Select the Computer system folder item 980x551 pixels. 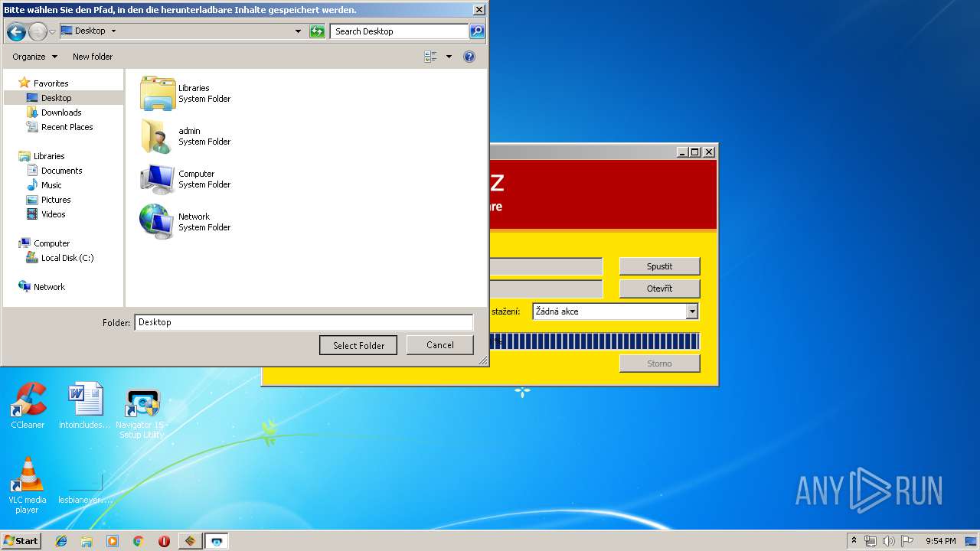point(185,179)
